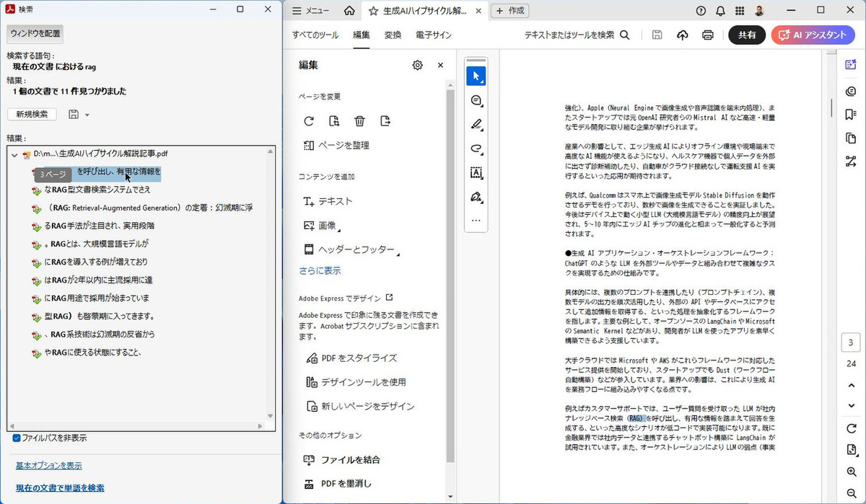Select the highlighter pen tool

476,124
